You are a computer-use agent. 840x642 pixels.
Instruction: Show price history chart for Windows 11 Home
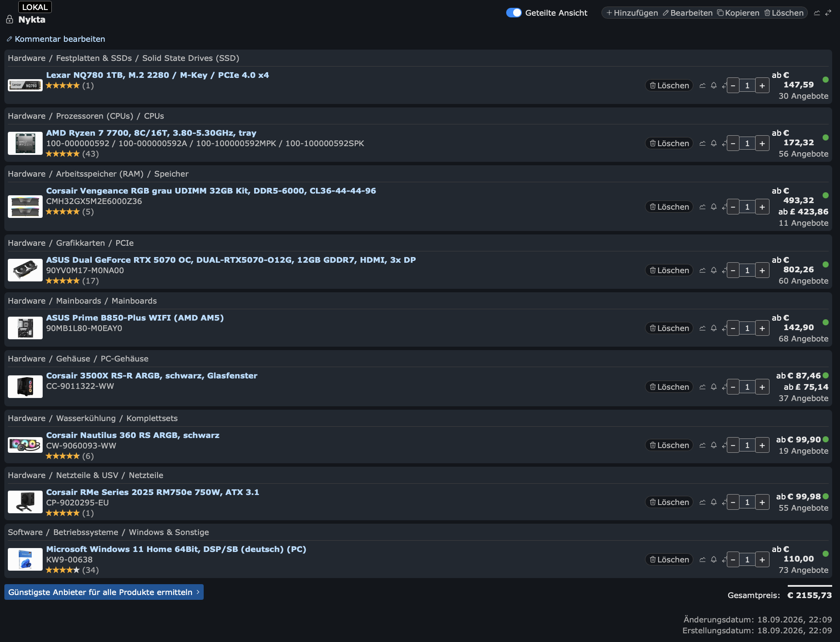tap(702, 560)
